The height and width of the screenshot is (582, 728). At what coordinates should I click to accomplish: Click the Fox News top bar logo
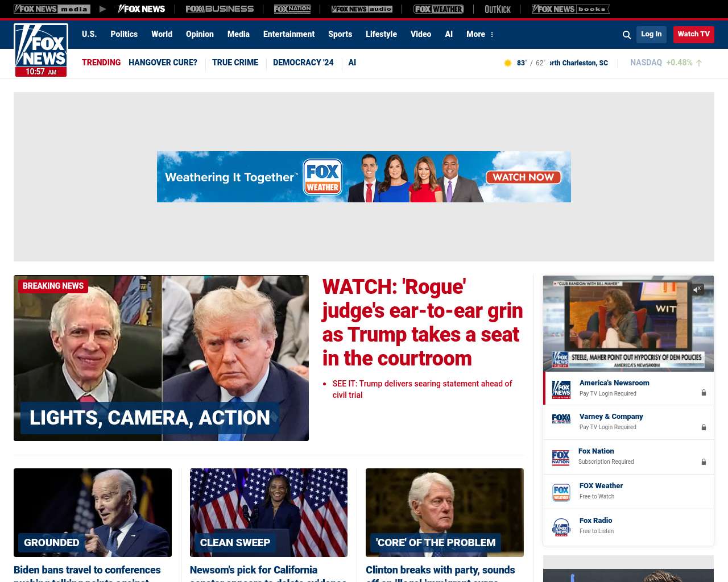click(x=141, y=9)
